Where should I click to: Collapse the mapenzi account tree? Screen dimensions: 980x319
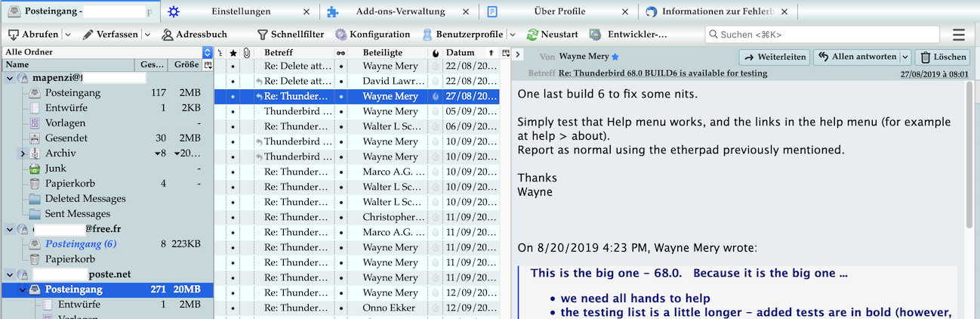(10, 78)
